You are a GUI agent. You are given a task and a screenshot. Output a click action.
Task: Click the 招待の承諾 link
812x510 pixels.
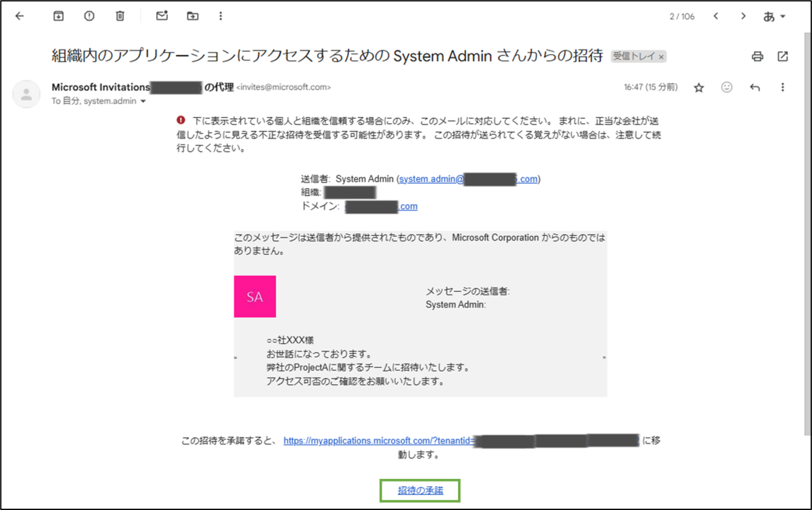420,490
